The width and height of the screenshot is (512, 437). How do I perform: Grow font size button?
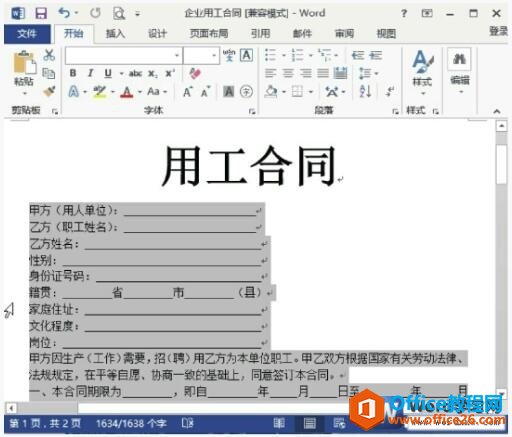tap(188, 91)
